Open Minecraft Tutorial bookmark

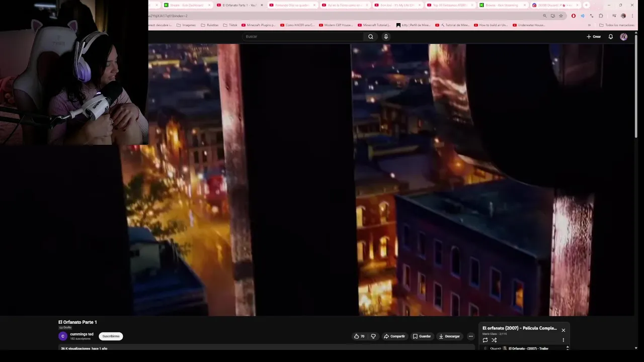click(x=375, y=25)
